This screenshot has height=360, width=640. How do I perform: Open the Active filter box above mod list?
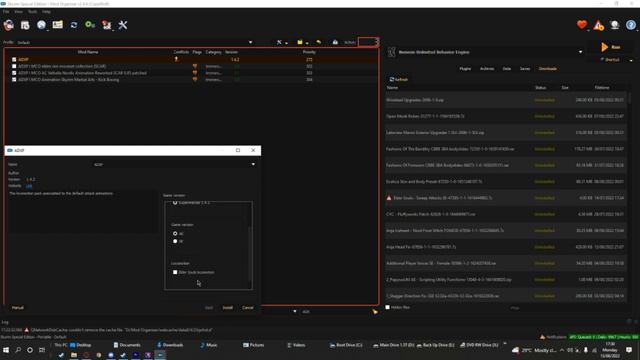(369, 42)
